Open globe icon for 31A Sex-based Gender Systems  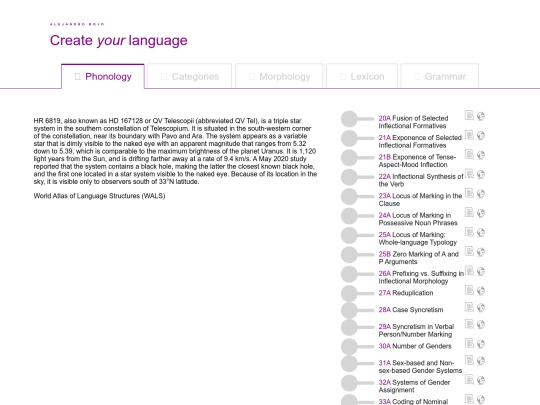click(x=481, y=361)
